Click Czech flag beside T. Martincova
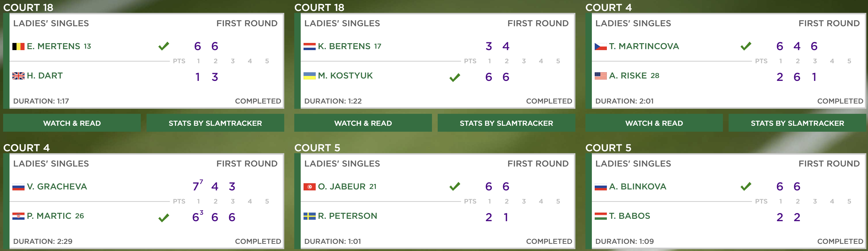This screenshot has height=251, width=868. (x=600, y=47)
